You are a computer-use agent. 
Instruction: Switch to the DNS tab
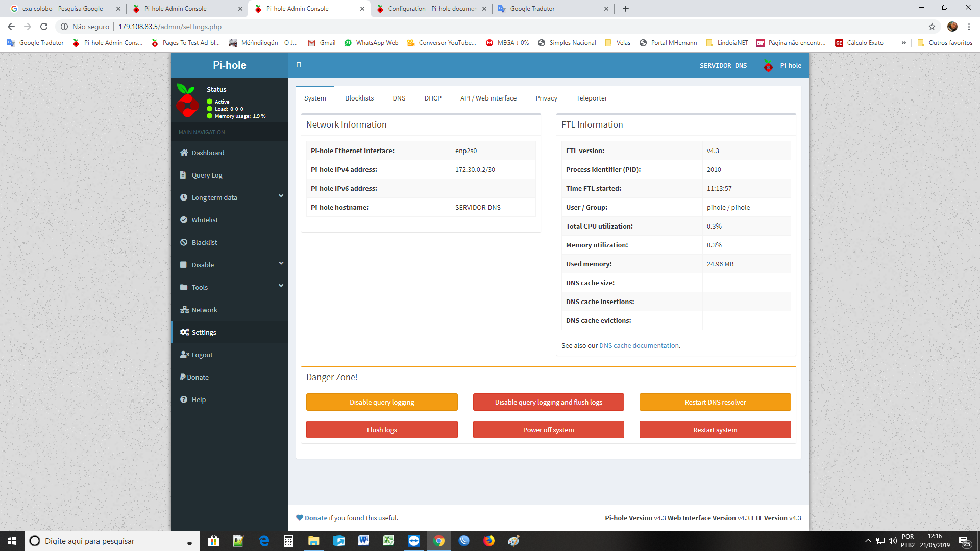[399, 98]
